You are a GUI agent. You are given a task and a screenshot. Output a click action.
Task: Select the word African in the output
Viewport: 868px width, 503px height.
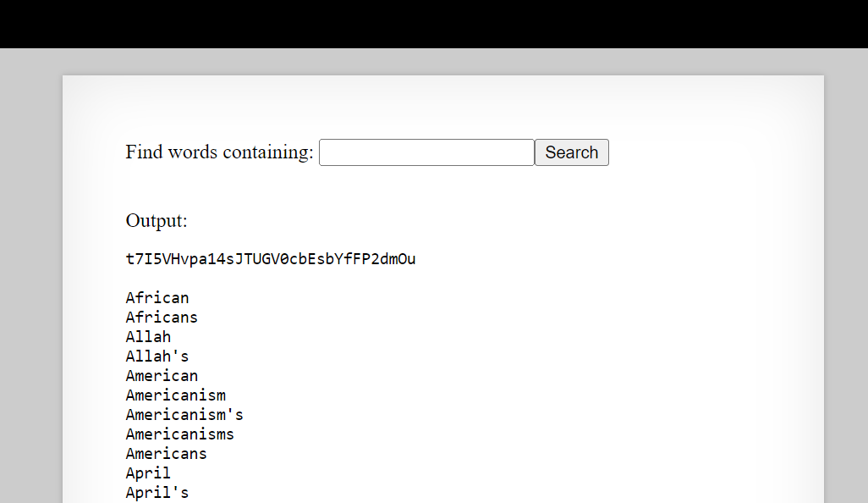pos(157,297)
